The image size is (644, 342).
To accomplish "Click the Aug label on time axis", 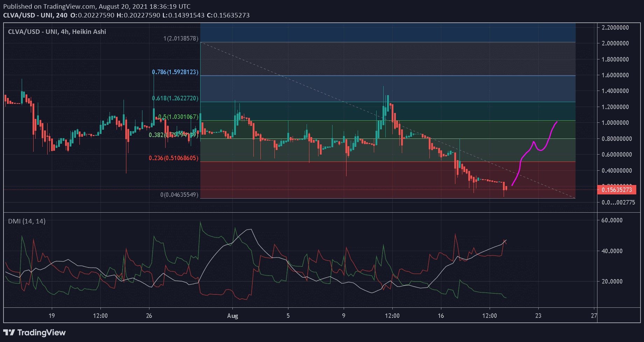I will [232, 316].
